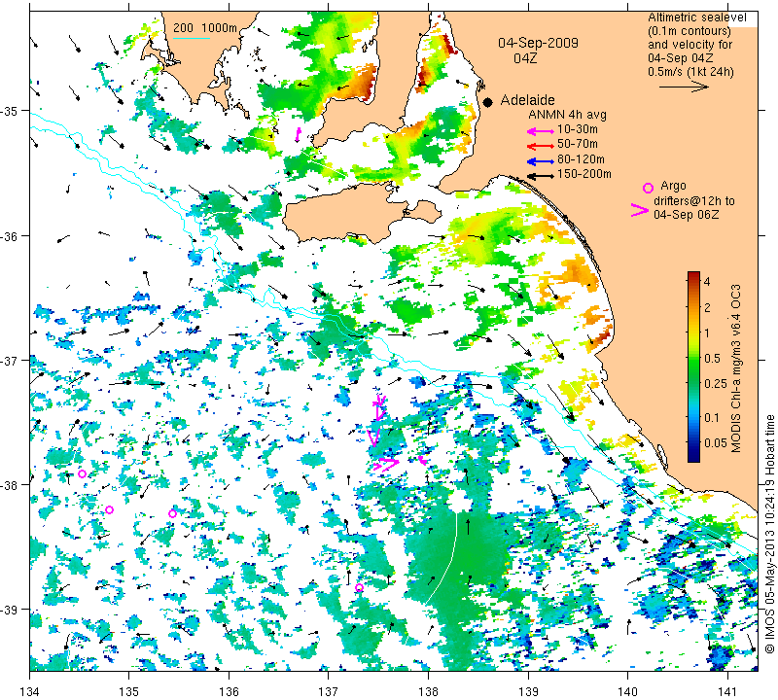778x700 pixels.
Task: Click the westernmost Argo float circle on the map
Action: [x=83, y=473]
